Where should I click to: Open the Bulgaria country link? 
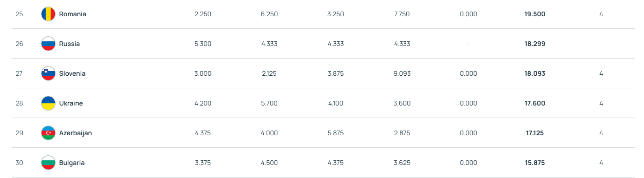click(72, 163)
